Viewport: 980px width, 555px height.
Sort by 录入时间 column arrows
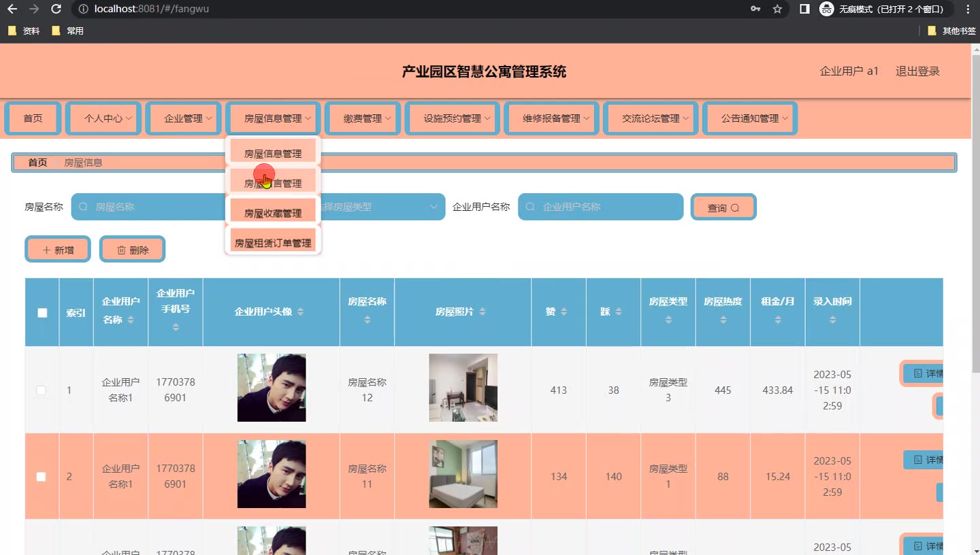[832, 320]
